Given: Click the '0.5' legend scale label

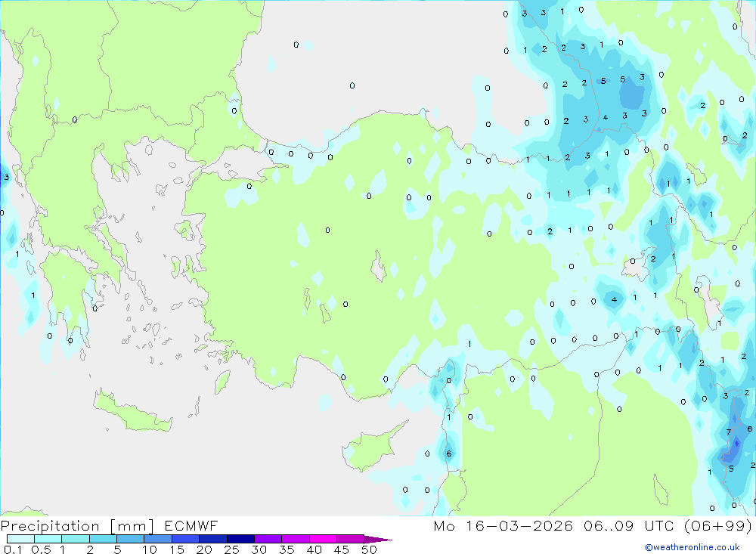Looking at the screenshot, I should 41,549.
